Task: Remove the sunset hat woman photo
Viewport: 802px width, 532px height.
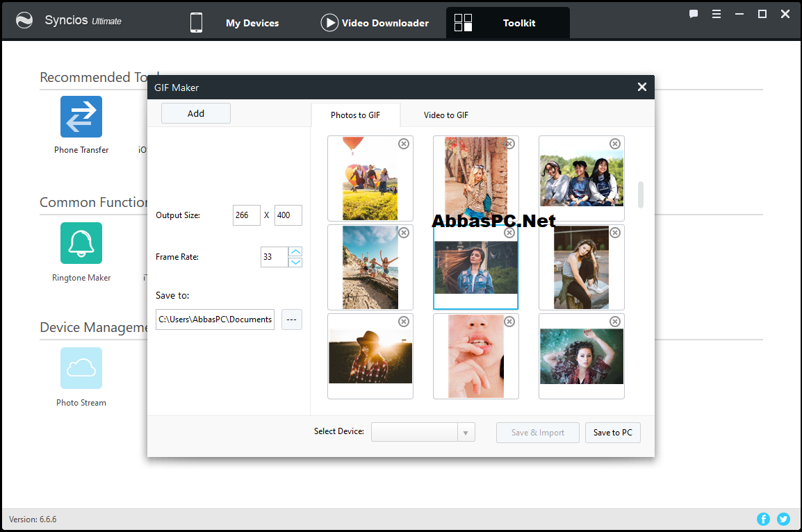Action: (x=404, y=322)
